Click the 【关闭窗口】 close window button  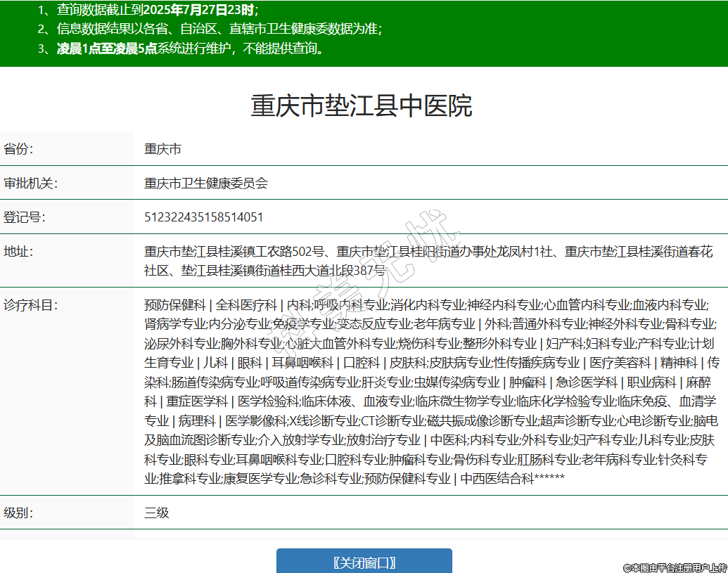pyautogui.click(x=364, y=562)
